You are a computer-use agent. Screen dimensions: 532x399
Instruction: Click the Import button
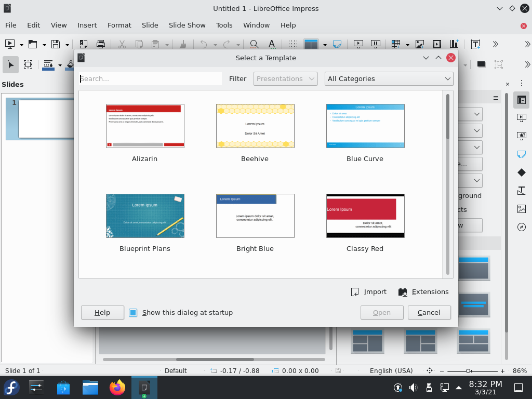(x=368, y=292)
